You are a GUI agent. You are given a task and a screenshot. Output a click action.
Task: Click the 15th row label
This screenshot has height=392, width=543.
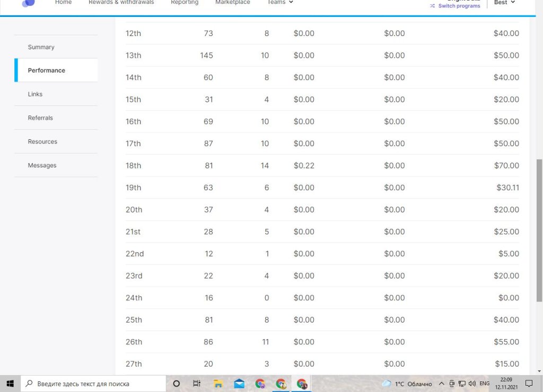coord(133,100)
